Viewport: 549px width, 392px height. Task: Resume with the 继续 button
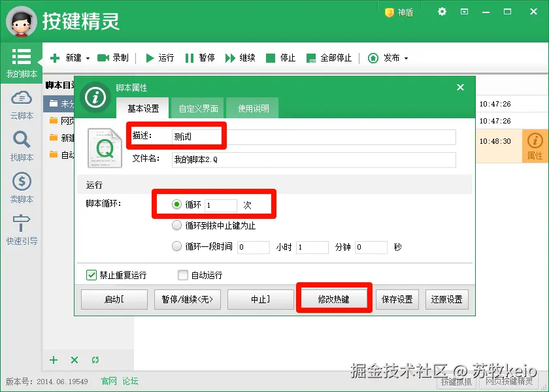click(241, 57)
